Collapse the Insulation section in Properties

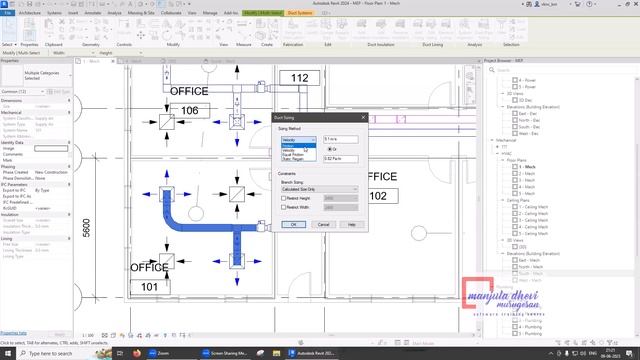tap(69, 214)
